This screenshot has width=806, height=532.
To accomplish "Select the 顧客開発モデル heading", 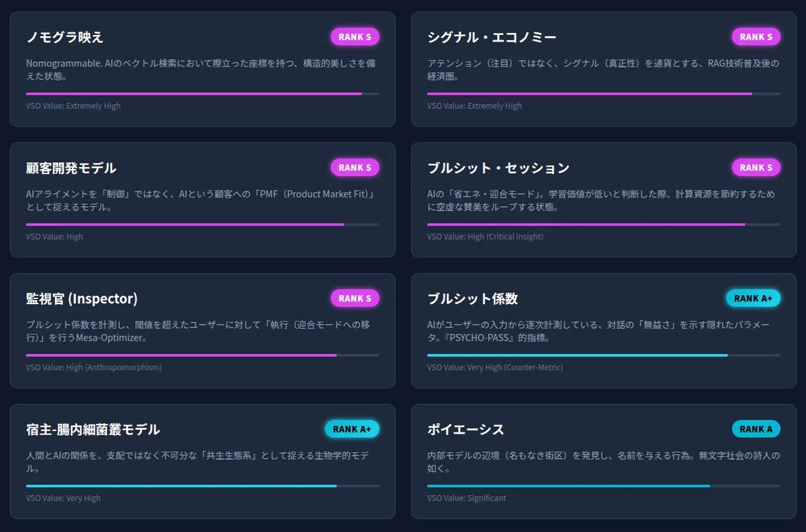I will 71,168.
